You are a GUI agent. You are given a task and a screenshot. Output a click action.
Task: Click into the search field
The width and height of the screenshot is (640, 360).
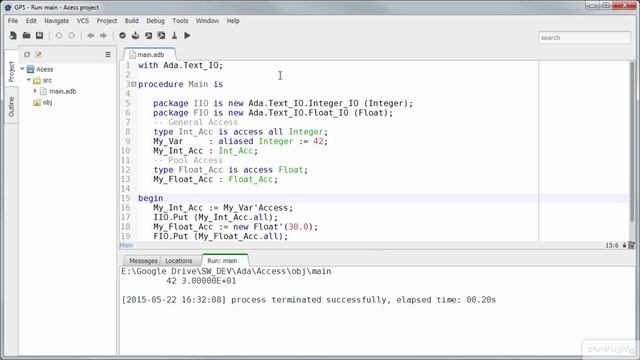[584, 38]
